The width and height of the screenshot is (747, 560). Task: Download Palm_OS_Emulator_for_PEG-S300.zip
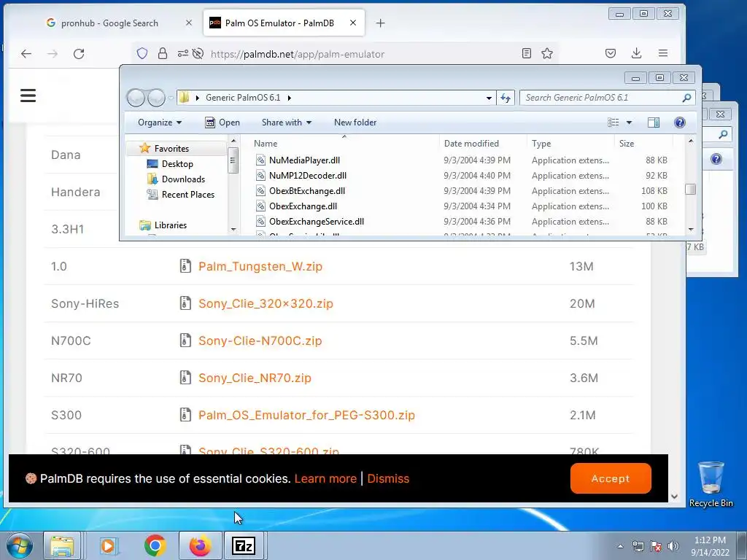coord(307,415)
